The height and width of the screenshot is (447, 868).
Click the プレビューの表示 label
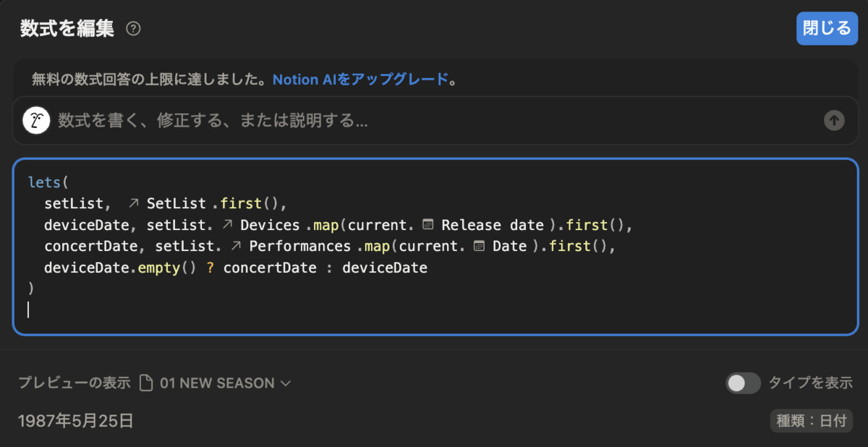(x=75, y=383)
